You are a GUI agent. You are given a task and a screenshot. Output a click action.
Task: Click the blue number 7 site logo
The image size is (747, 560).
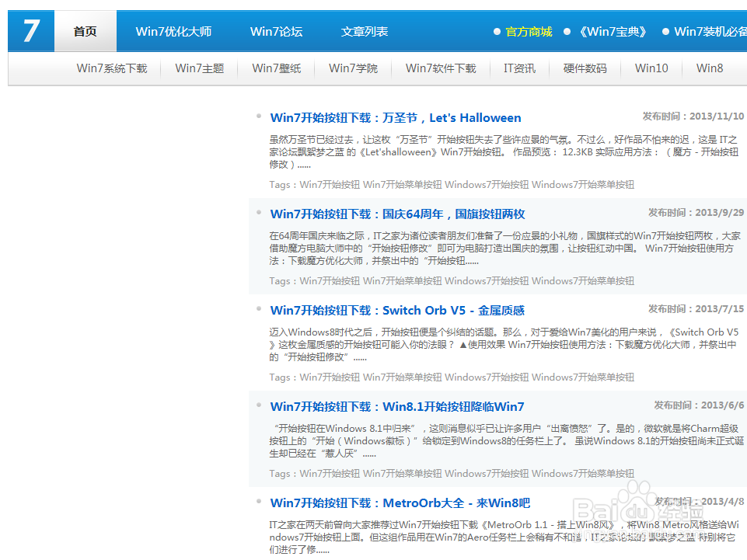pos(30,30)
